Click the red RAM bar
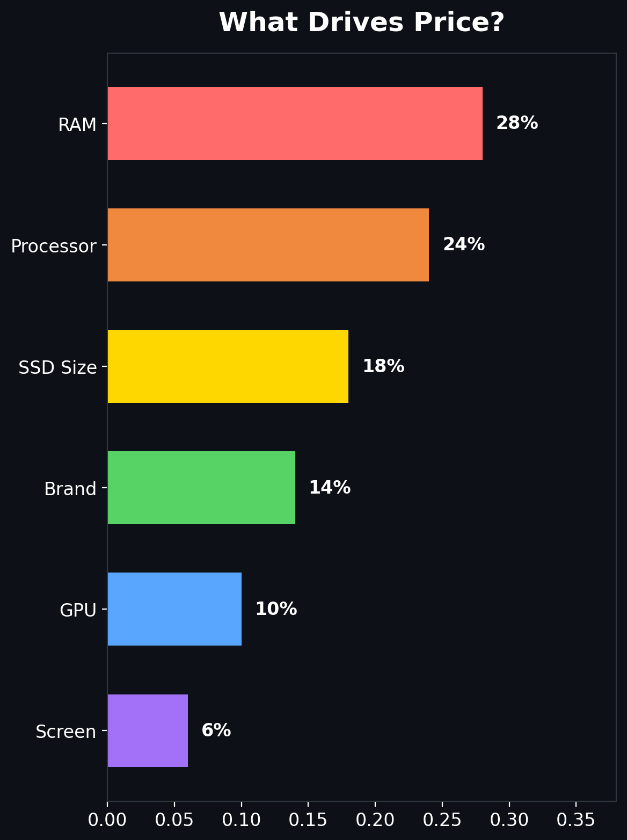 [295, 124]
